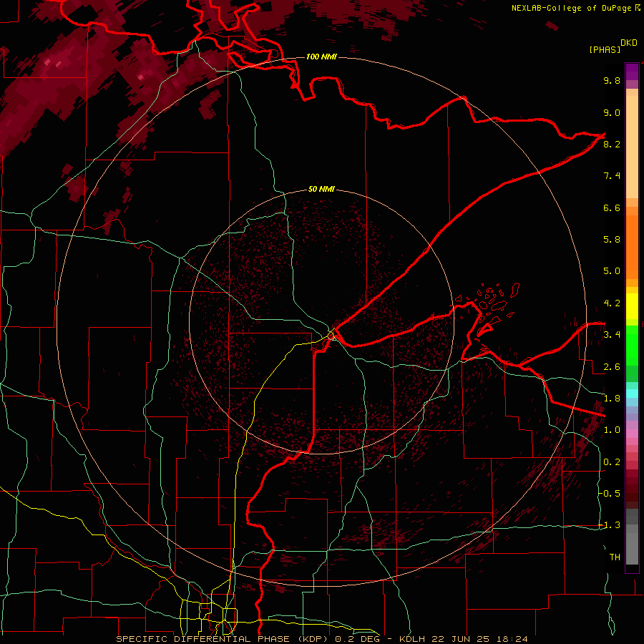Click the 1.8 value on color scale
This screenshot has width=644, height=644.
pyautogui.click(x=612, y=399)
